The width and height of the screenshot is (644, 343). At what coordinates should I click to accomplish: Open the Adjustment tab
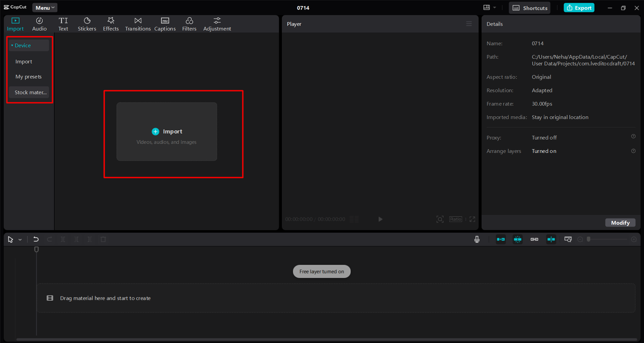tap(217, 24)
